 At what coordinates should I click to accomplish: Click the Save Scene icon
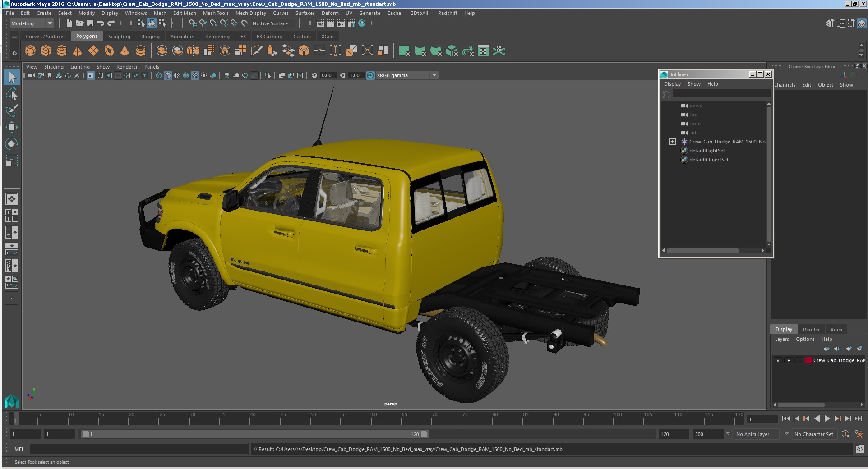click(90, 23)
